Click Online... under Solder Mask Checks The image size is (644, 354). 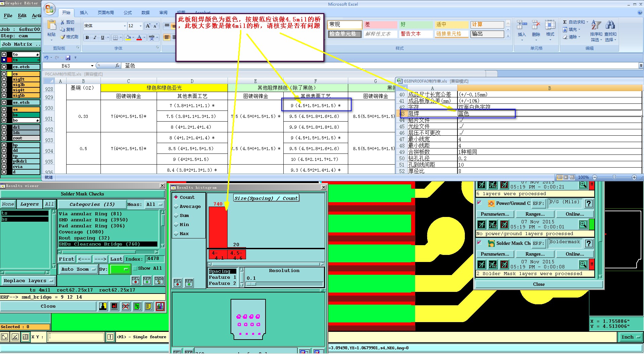click(x=575, y=254)
